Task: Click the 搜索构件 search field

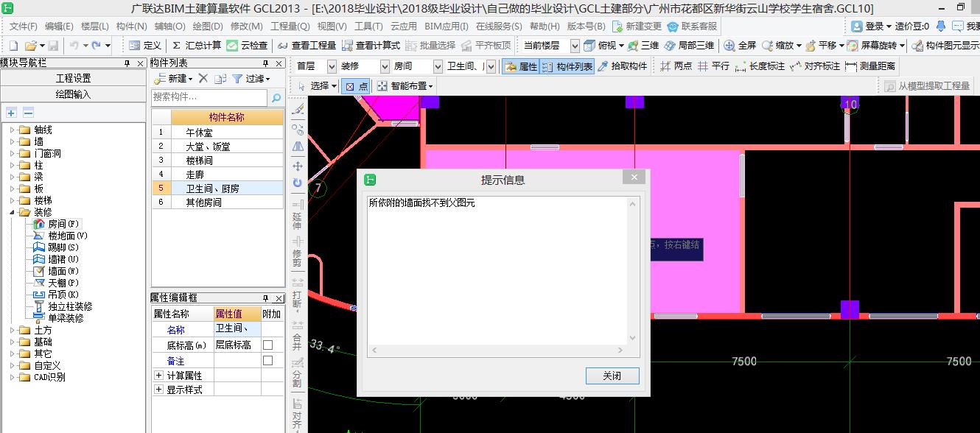Action: pyautogui.click(x=210, y=97)
